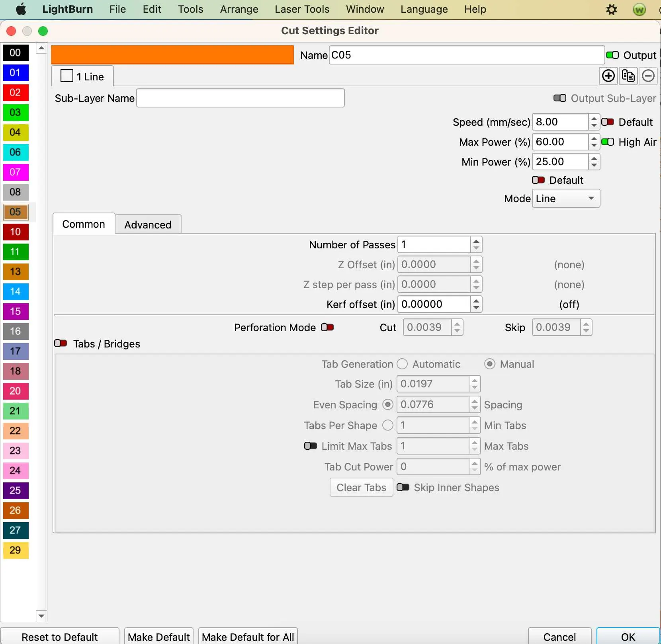Click the add sub-layer plus icon
Viewport: 661px width, 644px height.
[608, 76]
